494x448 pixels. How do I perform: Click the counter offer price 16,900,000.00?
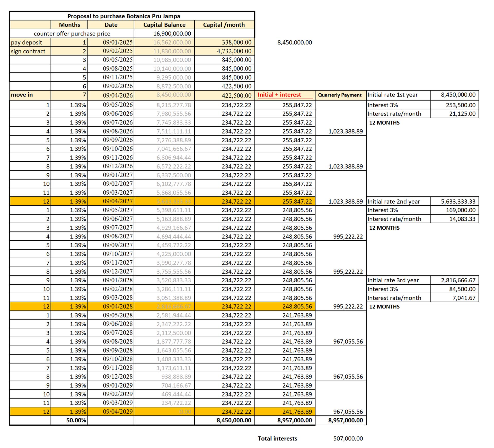pyautogui.click(x=172, y=33)
